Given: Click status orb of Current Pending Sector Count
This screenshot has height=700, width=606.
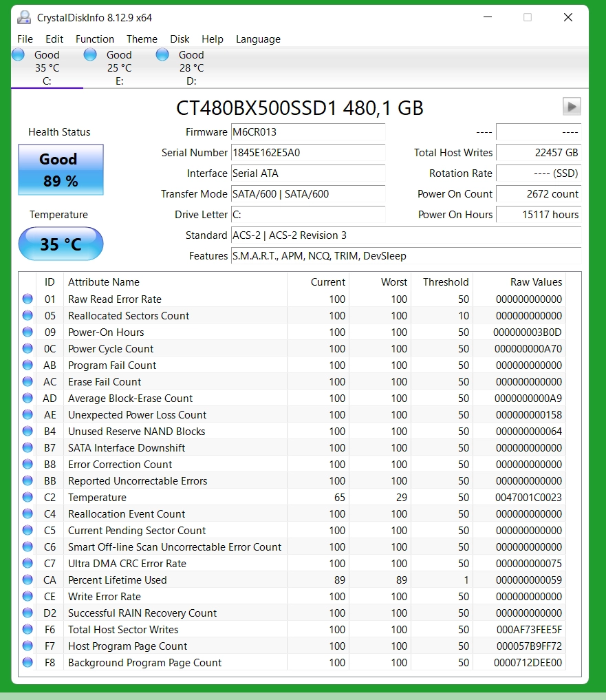Looking at the screenshot, I should [28, 530].
